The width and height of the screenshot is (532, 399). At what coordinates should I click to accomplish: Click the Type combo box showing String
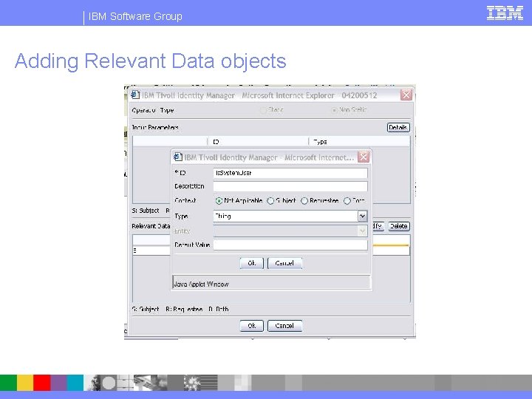(290, 216)
